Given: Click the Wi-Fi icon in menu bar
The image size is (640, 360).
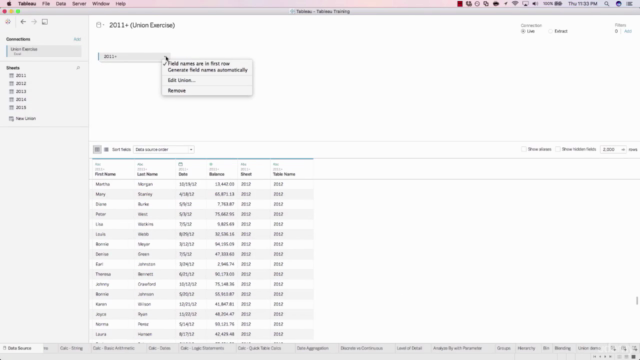Looking at the screenshot, I should [515, 4].
